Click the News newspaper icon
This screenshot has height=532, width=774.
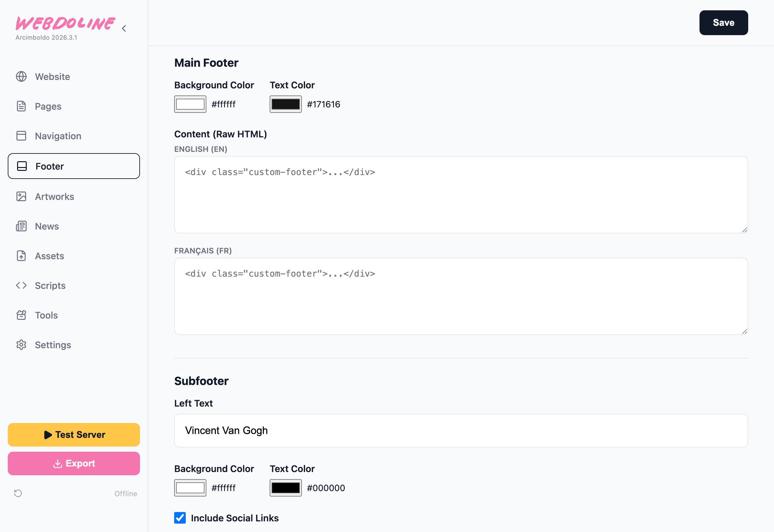pos(21,226)
